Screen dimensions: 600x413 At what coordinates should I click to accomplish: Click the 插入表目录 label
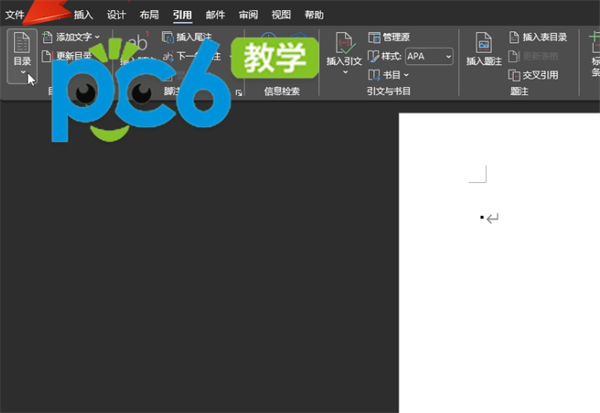(x=545, y=37)
